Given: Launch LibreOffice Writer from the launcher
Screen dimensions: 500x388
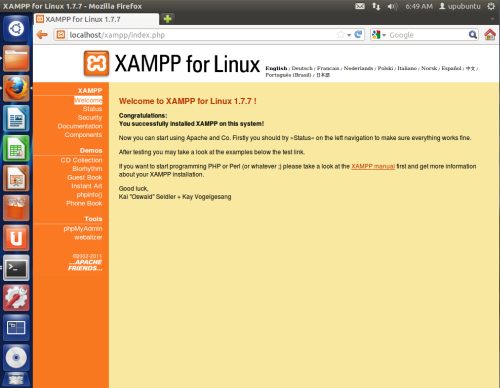Looking at the screenshot, I should pos(16,118).
